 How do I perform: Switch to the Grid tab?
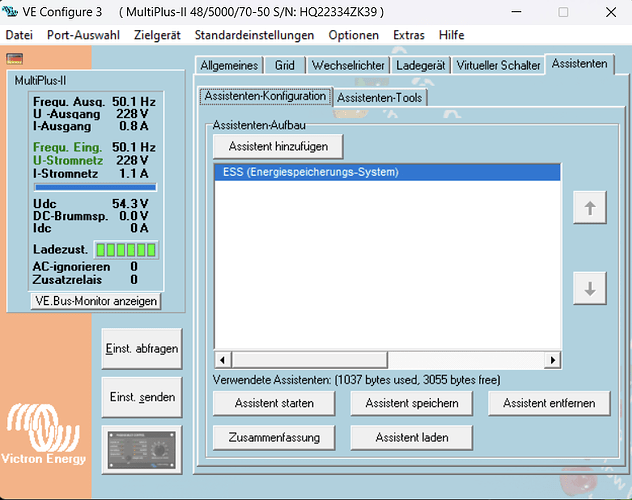tap(285, 65)
